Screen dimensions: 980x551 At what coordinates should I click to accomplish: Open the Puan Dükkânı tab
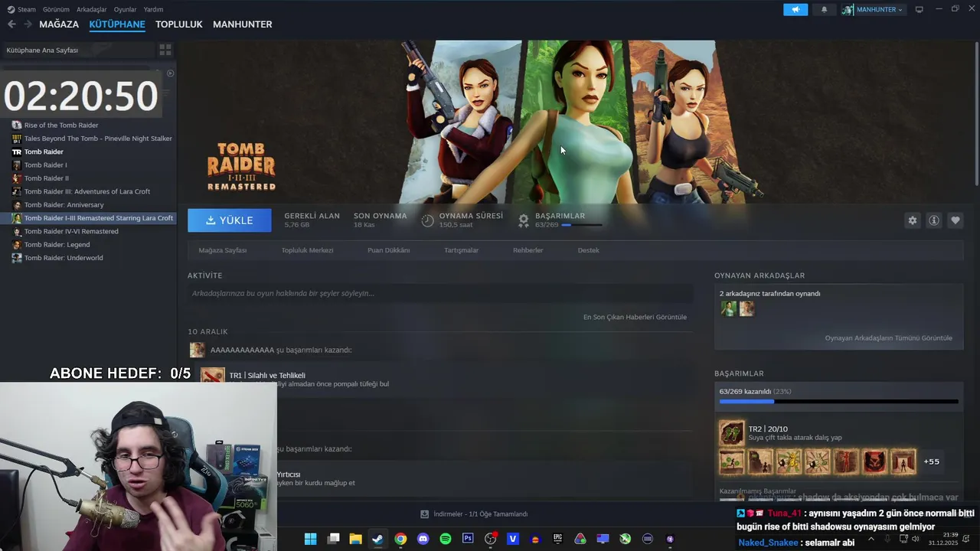point(388,250)
